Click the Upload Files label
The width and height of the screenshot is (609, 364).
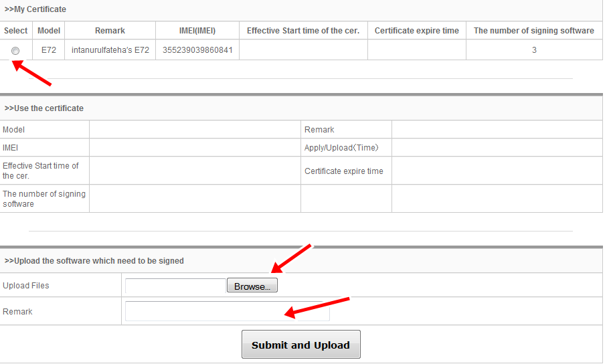(26, 286)
